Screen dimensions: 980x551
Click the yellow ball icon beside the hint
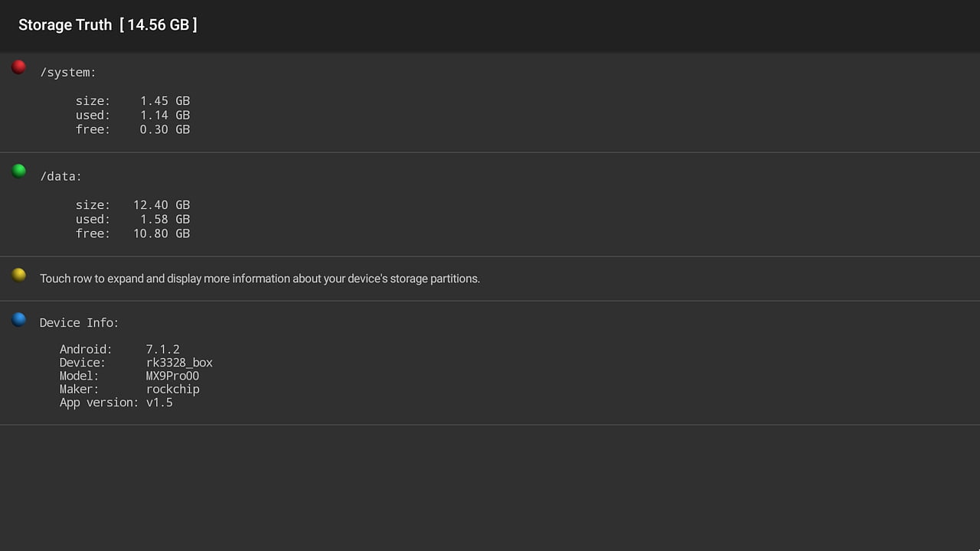click(19, 275)
